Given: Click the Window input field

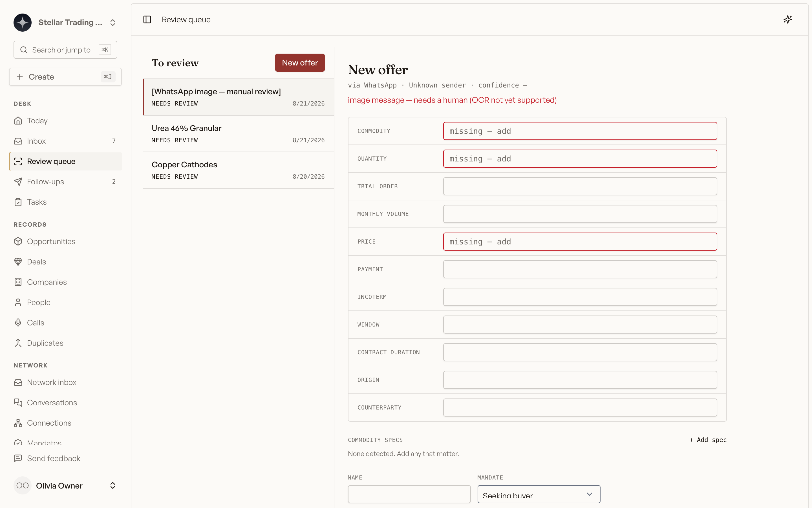Looking at the screenshot, I should tap(580, 325).
